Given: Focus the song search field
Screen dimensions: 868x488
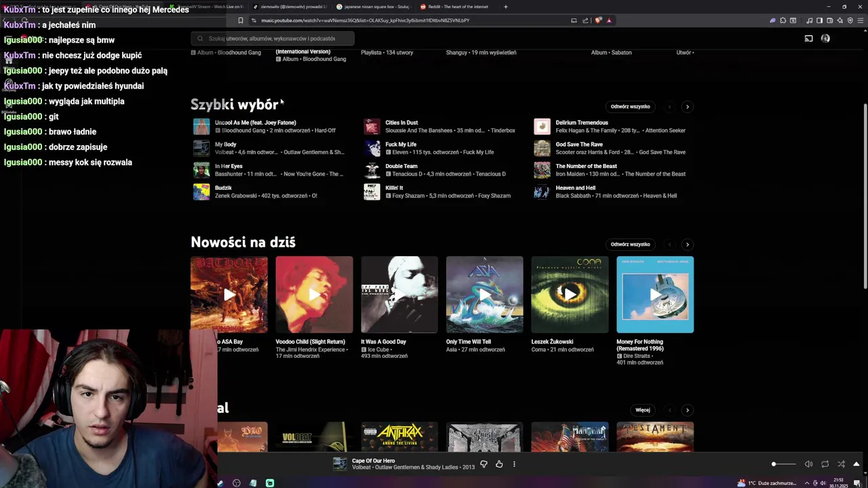Looking at the screenshot, I should pyautogui.click(x=273, y=39).
